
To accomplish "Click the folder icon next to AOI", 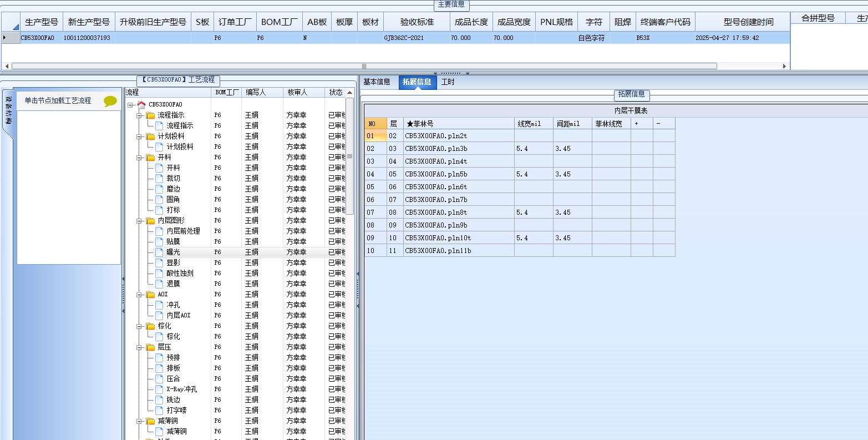I will (x=150, y=294).
